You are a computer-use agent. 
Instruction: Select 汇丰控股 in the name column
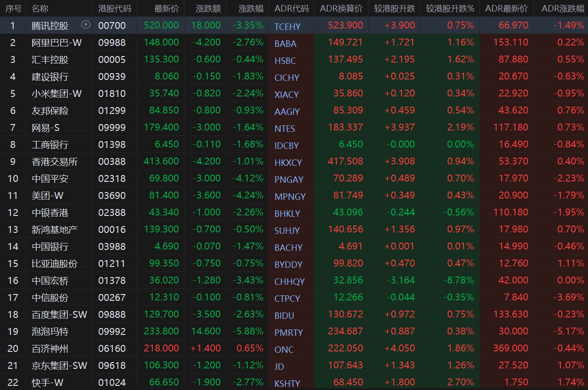coord(50,60)
